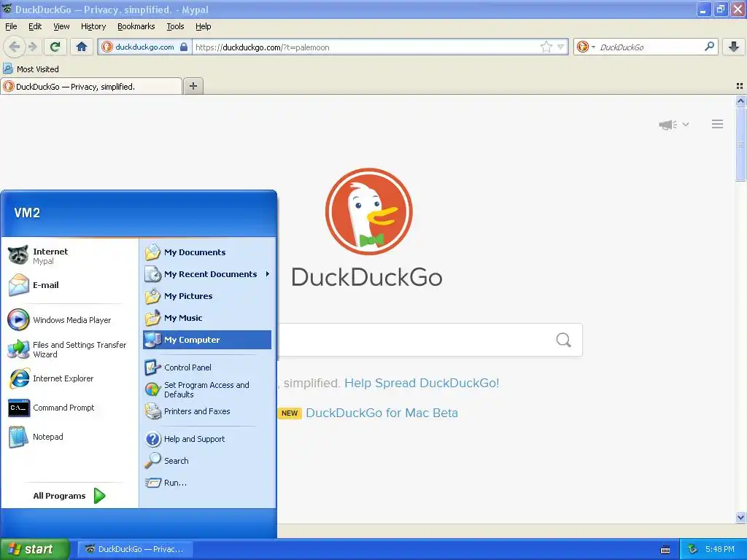Open the Run... dialog
Image resolution: width=747 pixels, height=560 pixels.
click(206, 483)
